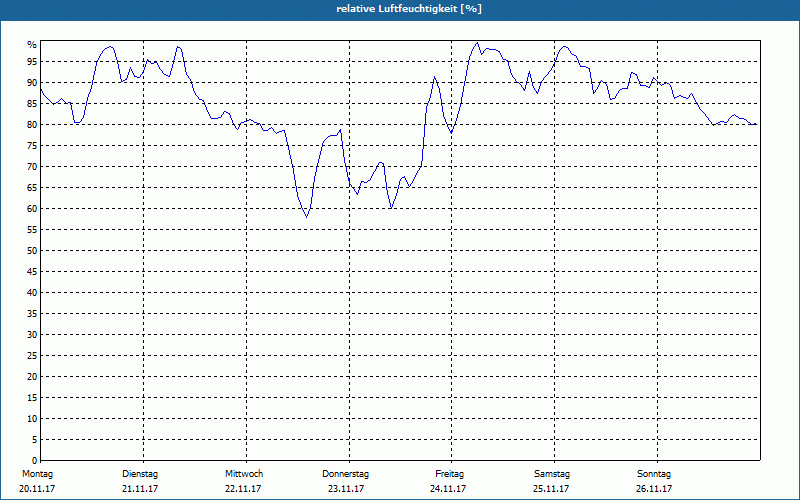Click y-axis value 15
The height and width of the screenshot is (500, 800).
[x=32, y=397]
